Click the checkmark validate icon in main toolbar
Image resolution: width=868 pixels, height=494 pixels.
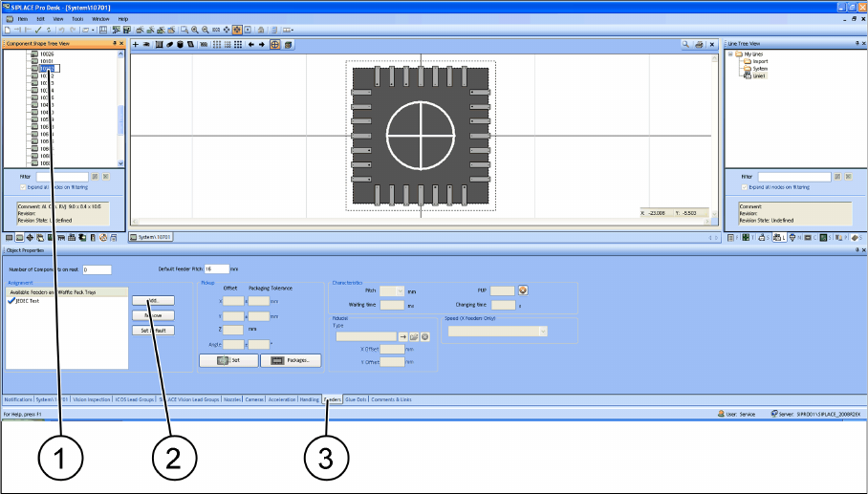39,30
